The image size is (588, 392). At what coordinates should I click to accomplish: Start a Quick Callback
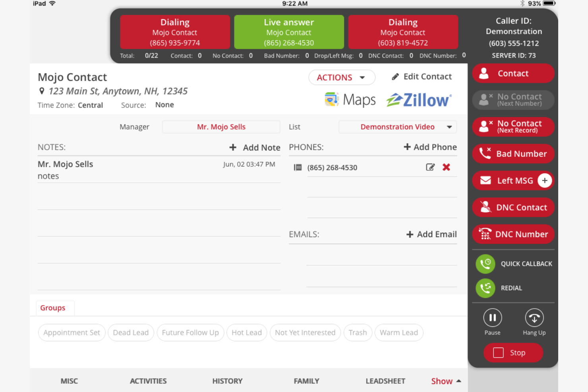pos(485,264)
